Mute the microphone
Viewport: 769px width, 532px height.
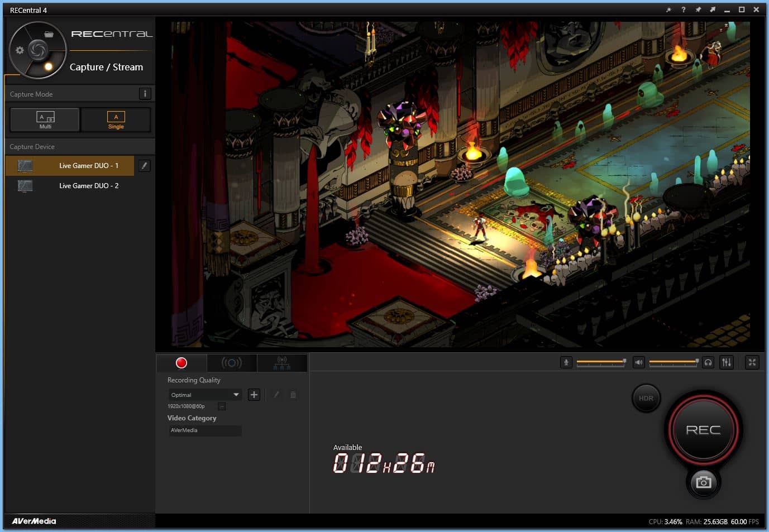tap(566, 362)
